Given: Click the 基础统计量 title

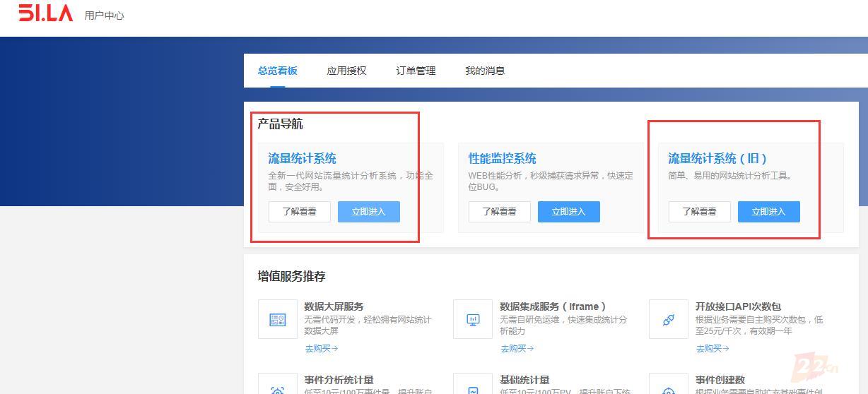Looking at the screenshot, I should (524, 380).
